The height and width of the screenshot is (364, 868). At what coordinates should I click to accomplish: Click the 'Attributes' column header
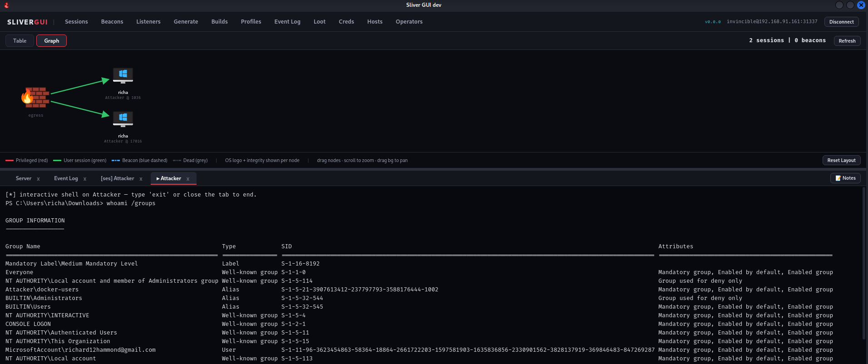coord(676,246)
